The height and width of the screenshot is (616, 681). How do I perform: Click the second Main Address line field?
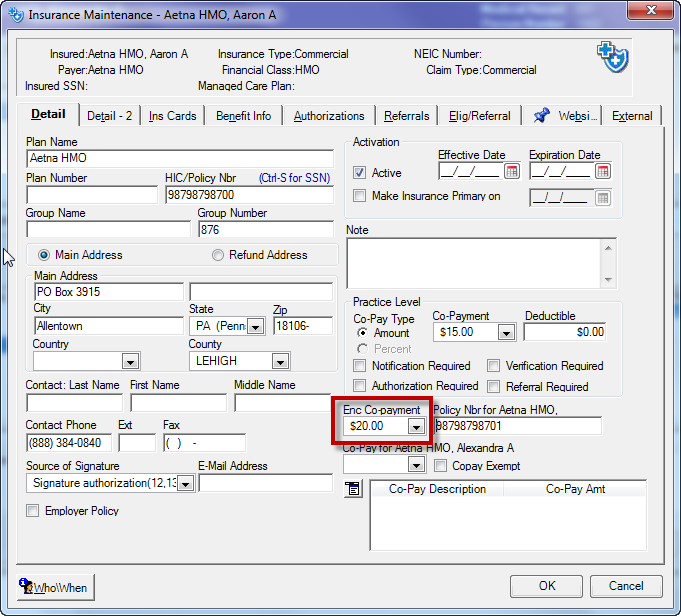[x=261, y=291]
